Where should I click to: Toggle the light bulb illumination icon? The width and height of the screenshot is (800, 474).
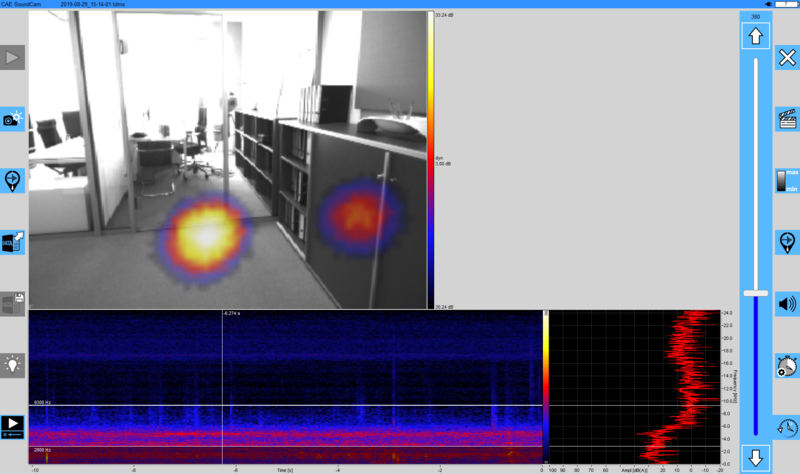point(12,364)
